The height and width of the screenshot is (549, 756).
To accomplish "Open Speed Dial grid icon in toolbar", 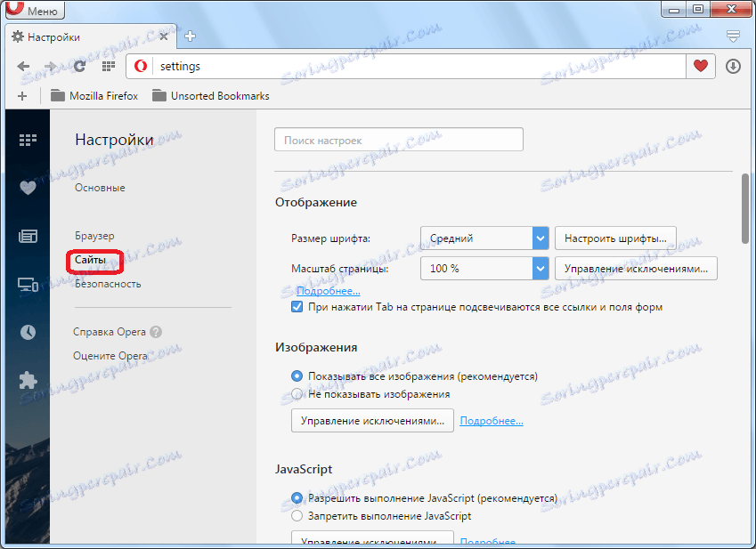I will (109, 66).
